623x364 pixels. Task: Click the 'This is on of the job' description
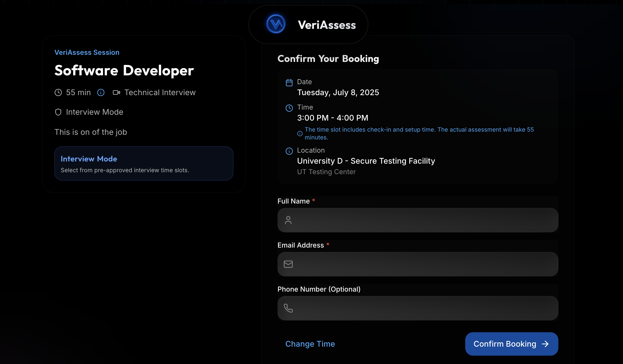(x=91, y=132)
